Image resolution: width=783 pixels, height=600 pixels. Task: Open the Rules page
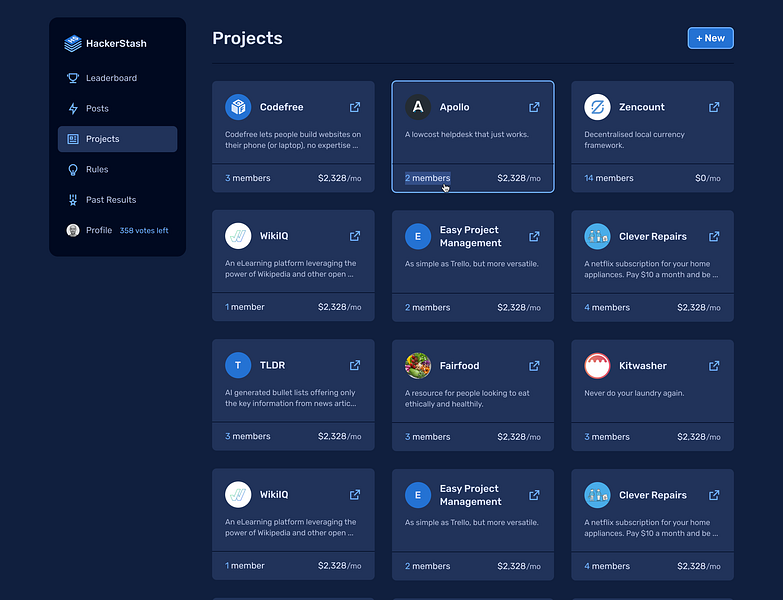[117, 169]
